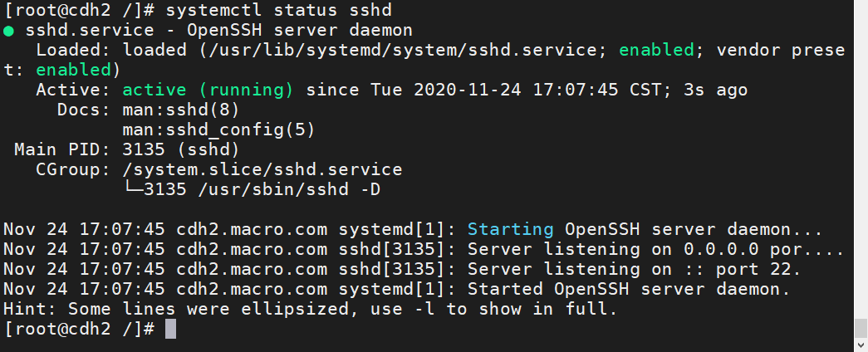The image size is (868, 352).
Task: Click the blue 'Starting' log word
Action: [510, 230]
